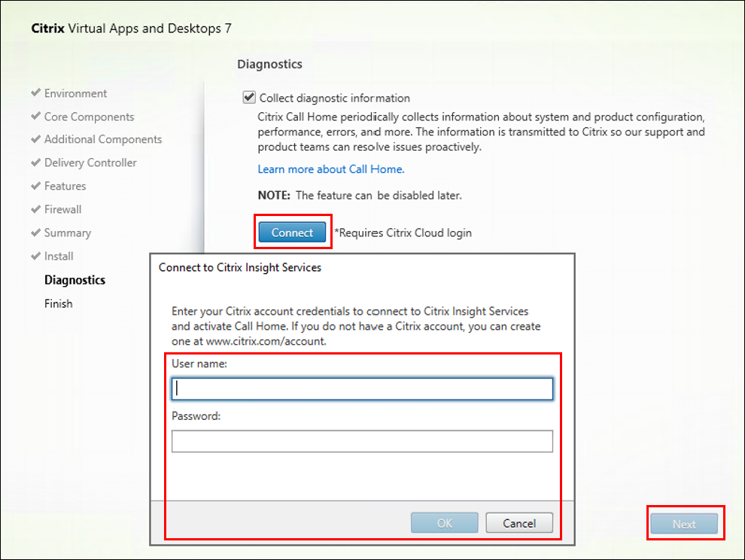This screenshot has height=560, width=745.
Task: Select the Finish step
Action: click(x=59, y=303)
